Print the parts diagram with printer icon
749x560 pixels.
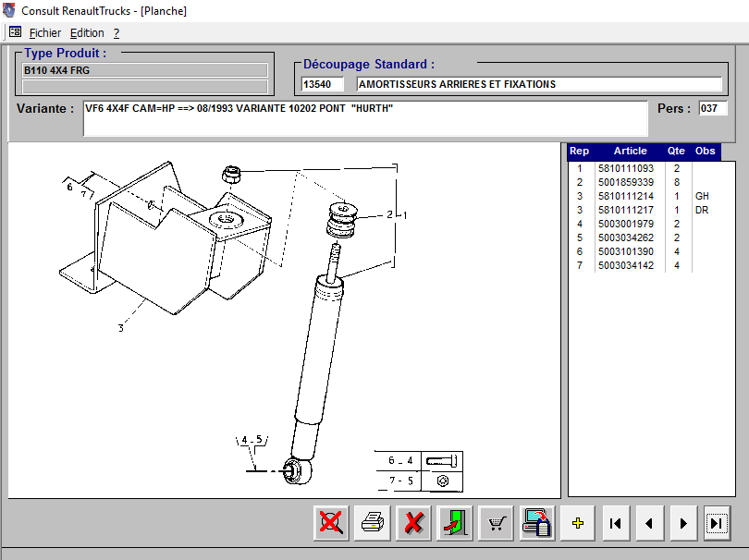click(372, 523)
